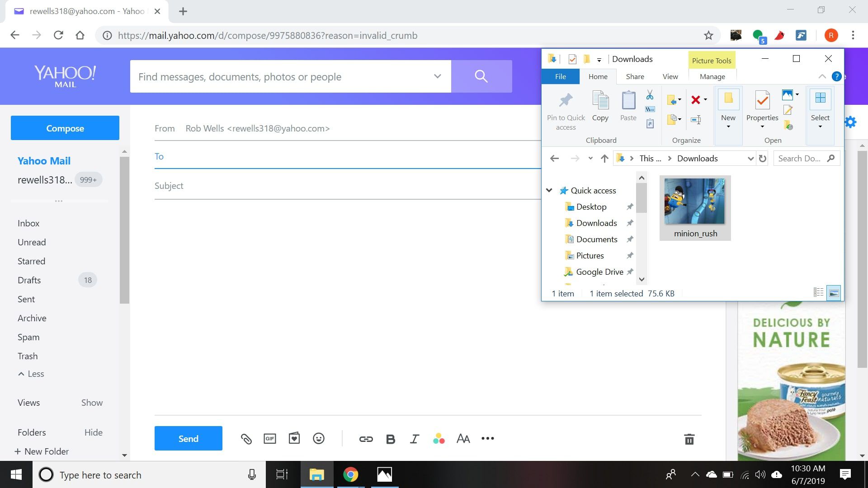Viewport: 868px width, 488px height.
Task: Click the Subject field
Action: click(x=348, y=186)
